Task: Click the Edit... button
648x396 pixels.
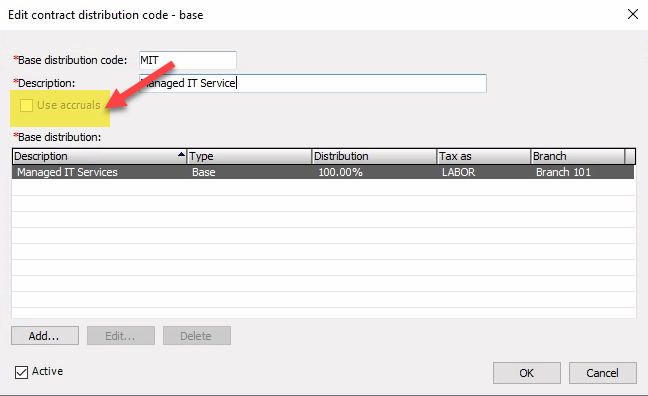Action: tap(121, 336)
